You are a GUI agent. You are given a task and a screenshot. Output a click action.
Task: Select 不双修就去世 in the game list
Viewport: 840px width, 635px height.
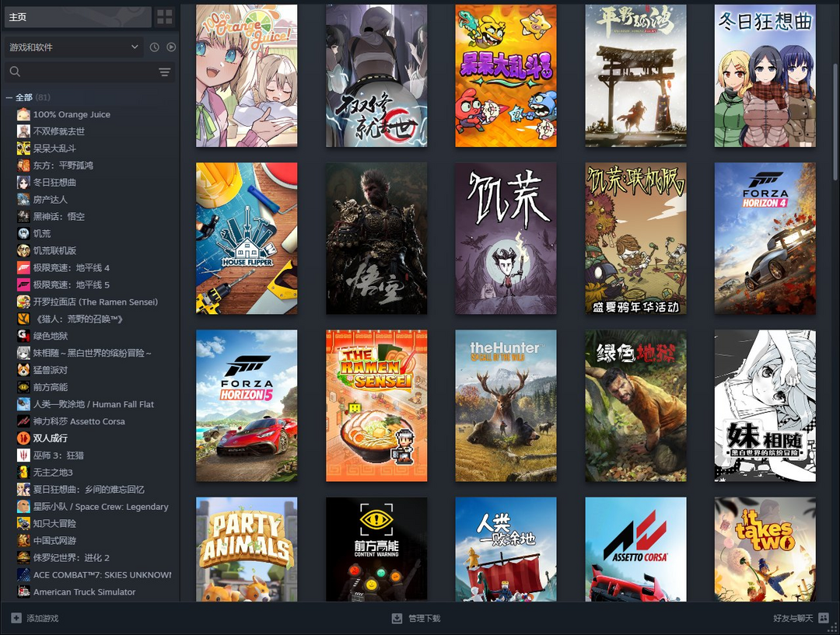point(59,131)
